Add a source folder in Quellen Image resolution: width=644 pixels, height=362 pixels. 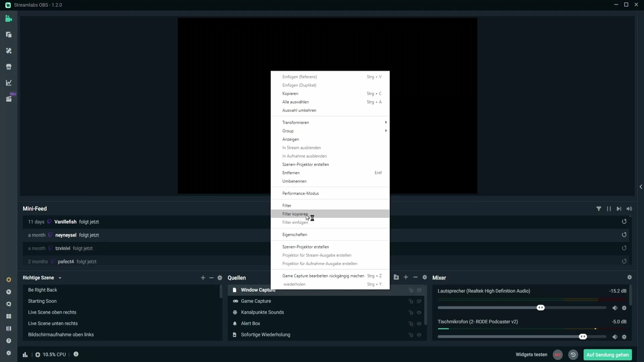click(396, 277)
